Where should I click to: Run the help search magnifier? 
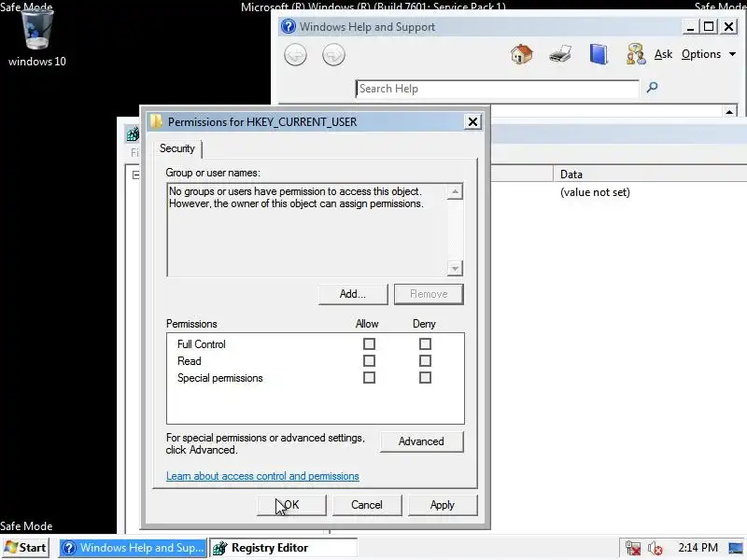pyautogui.click(x=652, y=87)
